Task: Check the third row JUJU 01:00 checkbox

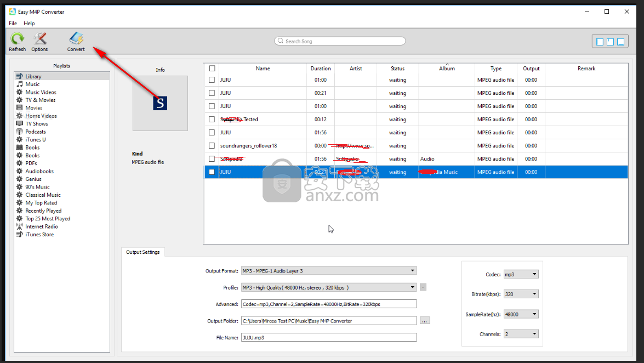Action: coord(212,106)
